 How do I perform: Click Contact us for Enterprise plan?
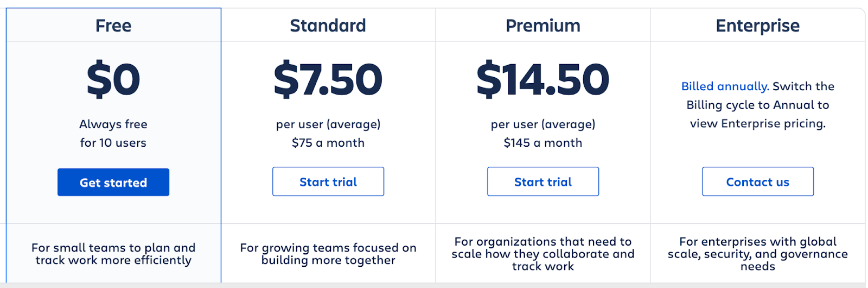(x=758, y=181)
